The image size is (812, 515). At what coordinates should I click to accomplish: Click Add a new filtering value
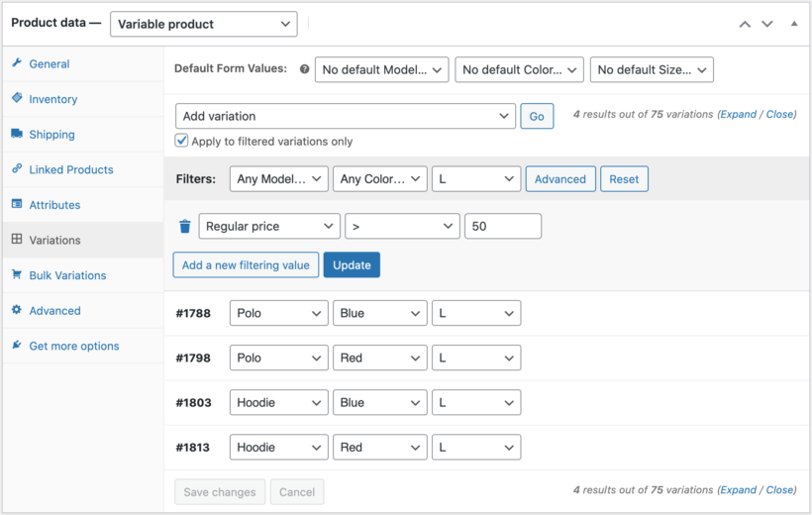247,264
